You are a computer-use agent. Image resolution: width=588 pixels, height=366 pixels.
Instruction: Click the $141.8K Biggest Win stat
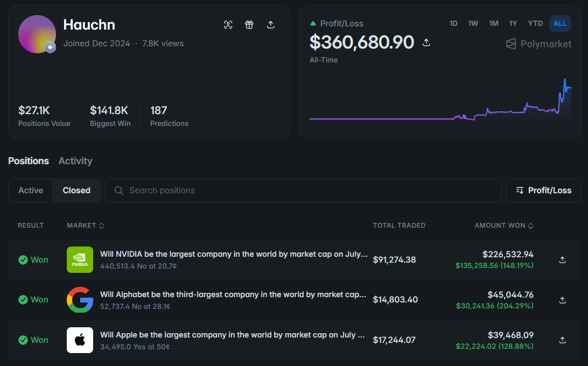(x=110, y=116)
